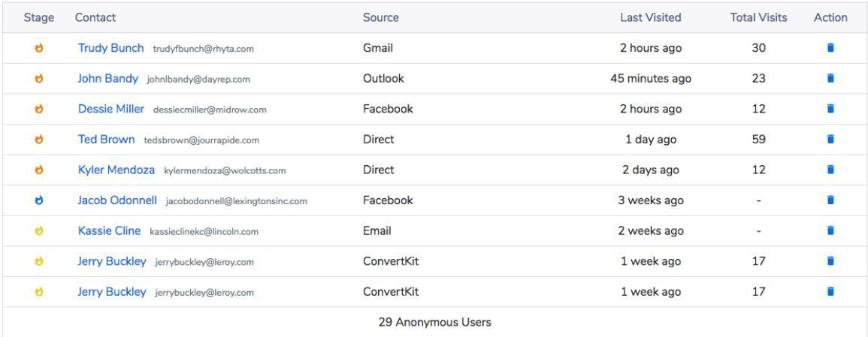
Task: Click the trash icon for John Bandy
Action: click(830, 79)
